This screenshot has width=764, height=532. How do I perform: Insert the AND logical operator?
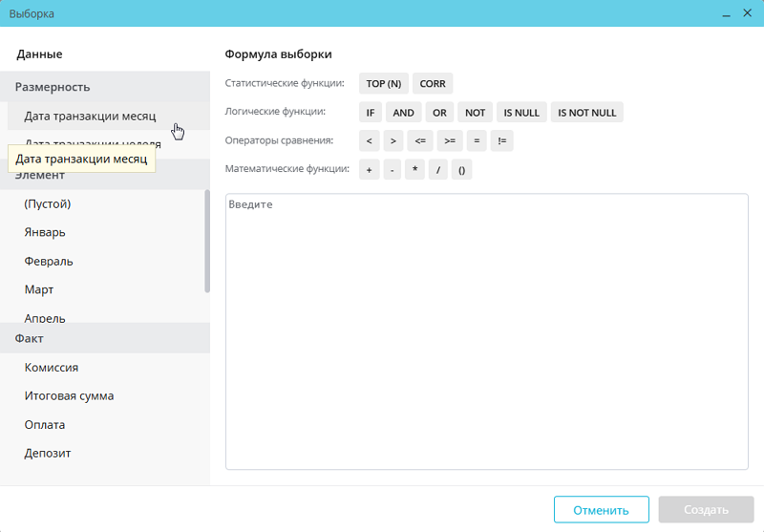404,113
